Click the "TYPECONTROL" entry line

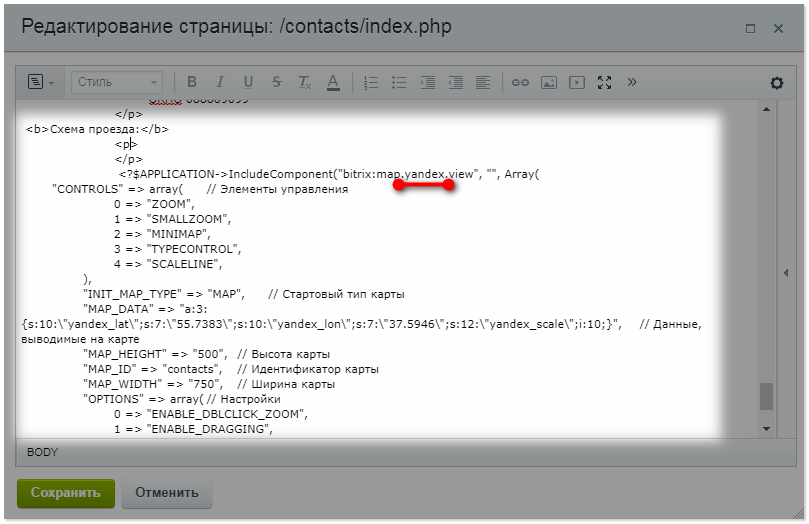tap(177, 249)
